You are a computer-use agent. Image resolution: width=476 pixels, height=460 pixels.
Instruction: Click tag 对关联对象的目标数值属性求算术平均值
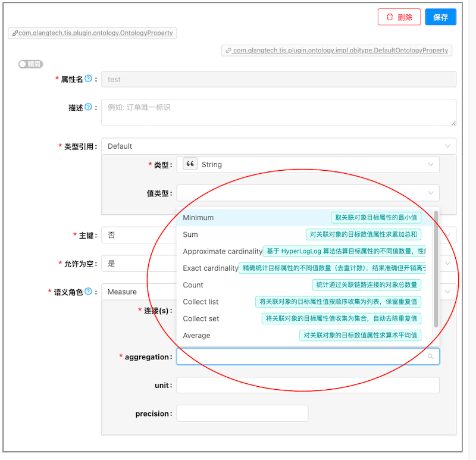[x=360, y=335]
